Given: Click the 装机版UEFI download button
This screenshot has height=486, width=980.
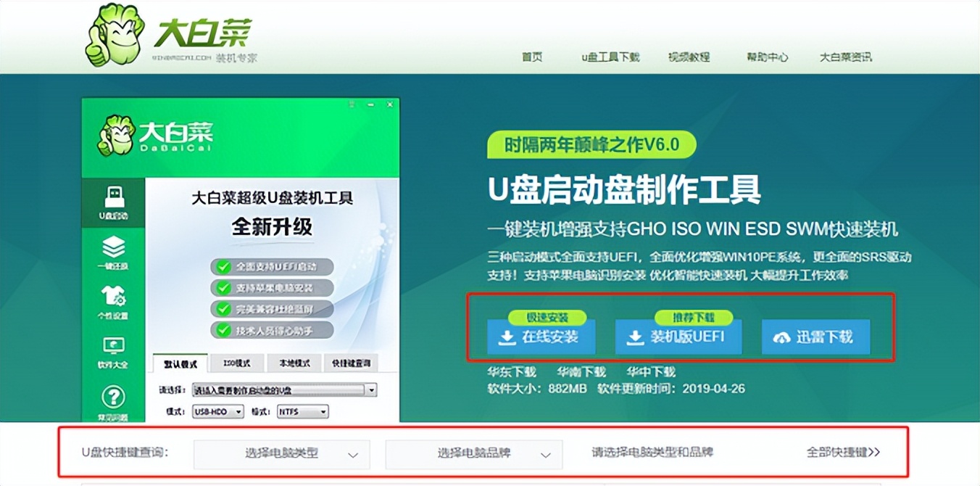Looking at the screenshot, I should [679, 337].
